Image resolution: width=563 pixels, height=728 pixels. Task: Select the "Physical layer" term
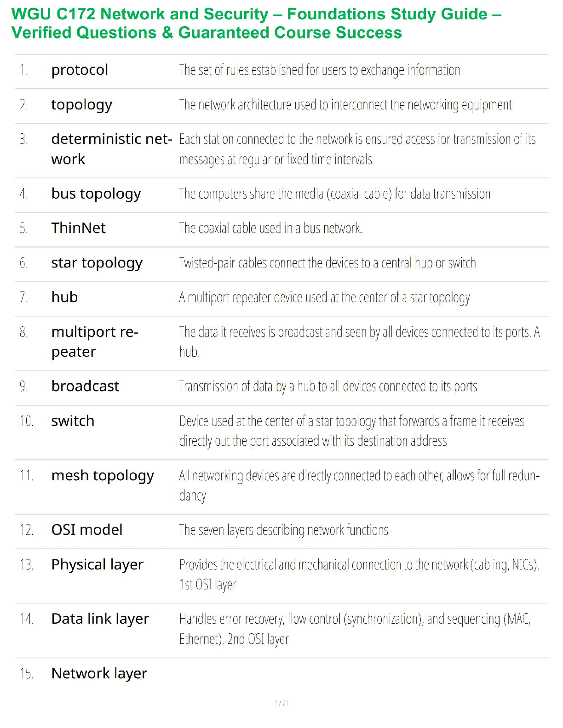97,565
